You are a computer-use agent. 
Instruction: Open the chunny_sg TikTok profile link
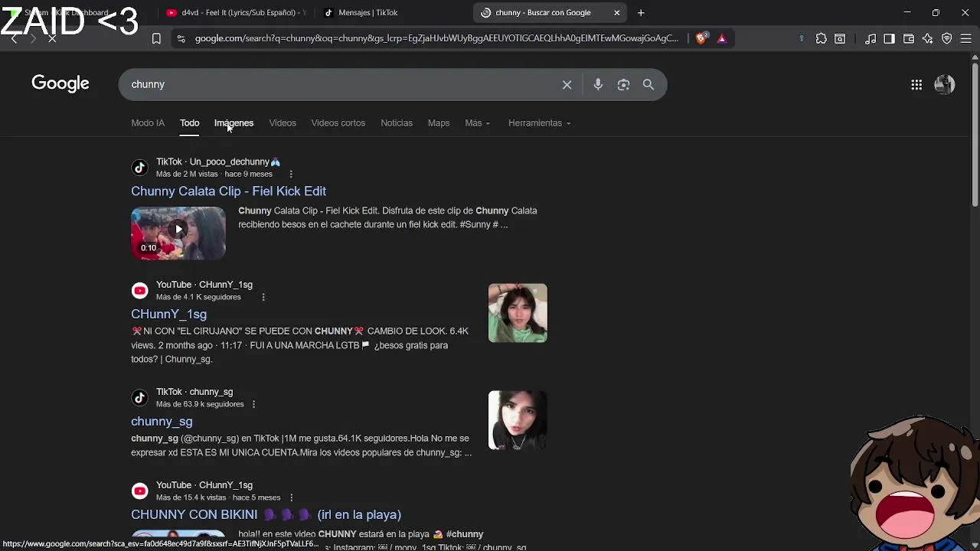[162, 421]
